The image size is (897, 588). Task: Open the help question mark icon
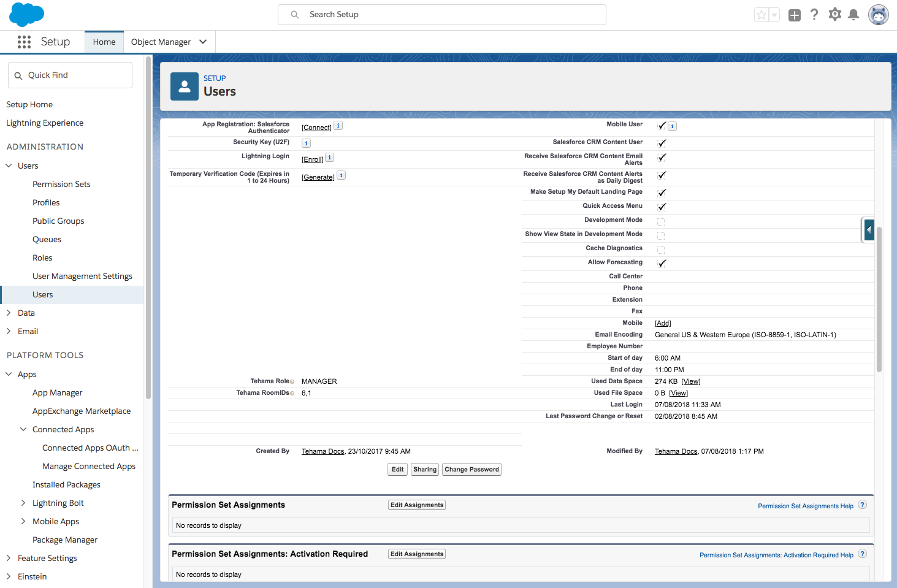tap(814, 15)
